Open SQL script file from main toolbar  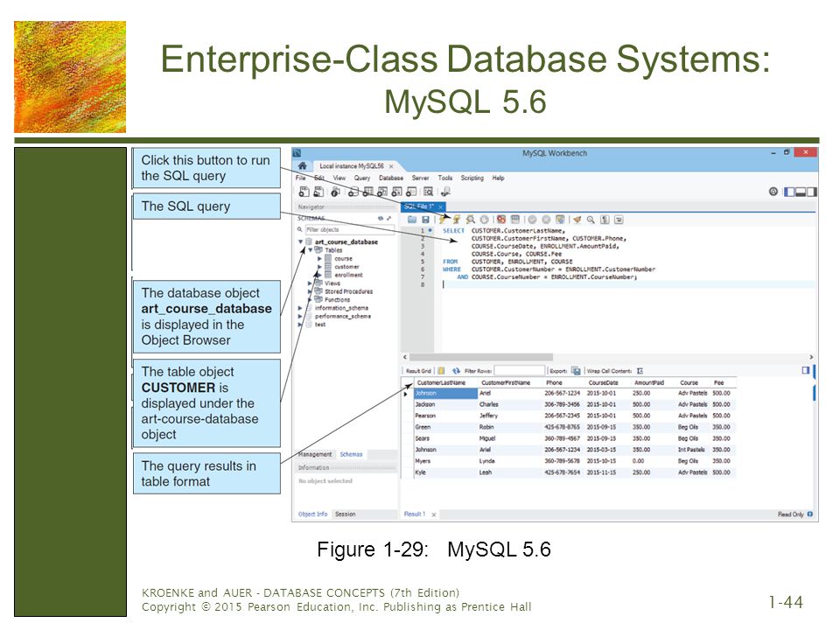(318, 192)
